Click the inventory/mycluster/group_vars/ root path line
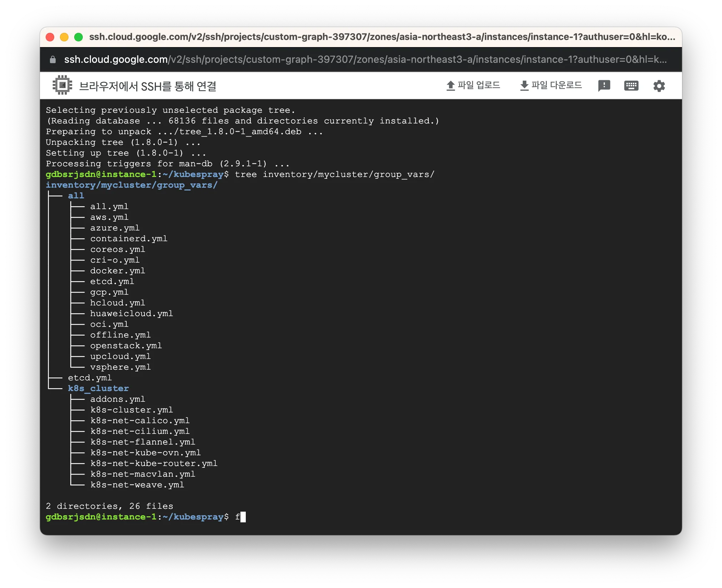The width and height of the screenshot is (722, 588). (131, 185)
